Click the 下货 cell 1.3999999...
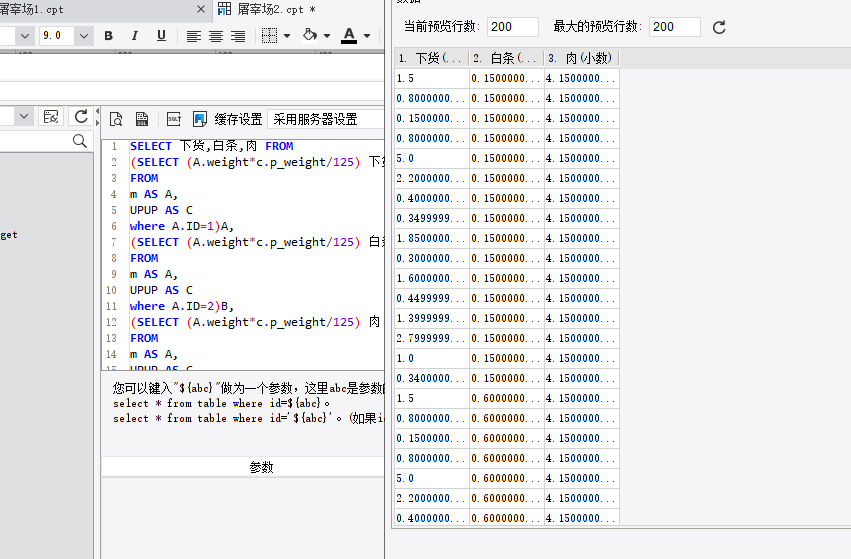 pyautogui.click(x=432, y=318)
